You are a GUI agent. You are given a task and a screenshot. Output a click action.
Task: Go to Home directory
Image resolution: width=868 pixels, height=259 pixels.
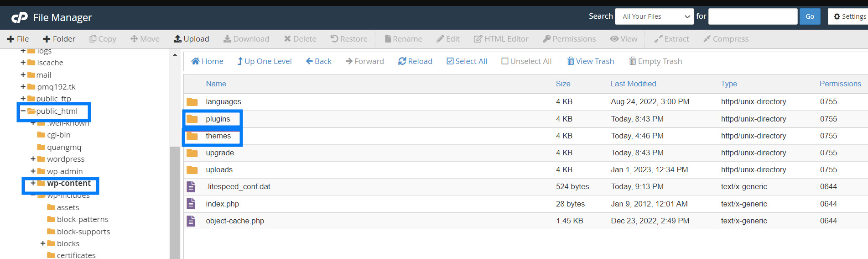(x=207, y=61)
